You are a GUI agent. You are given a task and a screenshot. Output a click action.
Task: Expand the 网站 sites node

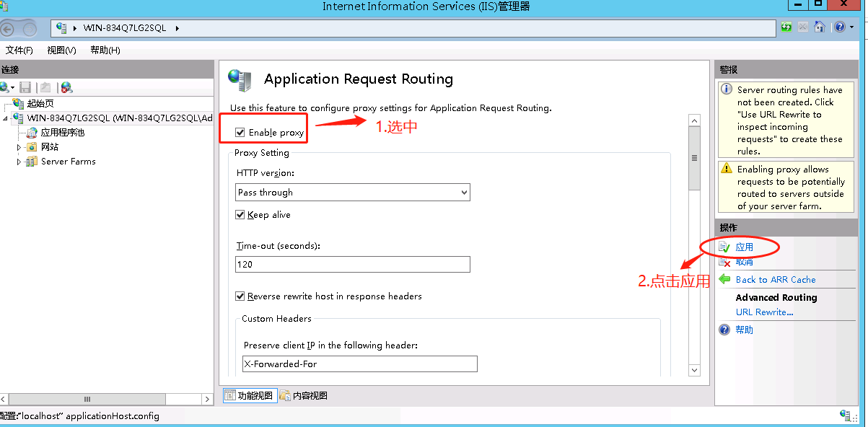[19, 147]
